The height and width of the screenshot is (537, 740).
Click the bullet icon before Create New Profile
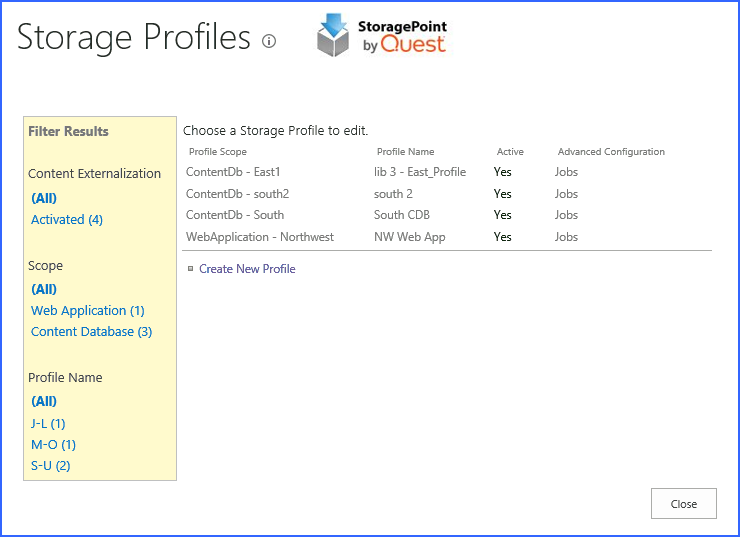(x=190, y=269)
